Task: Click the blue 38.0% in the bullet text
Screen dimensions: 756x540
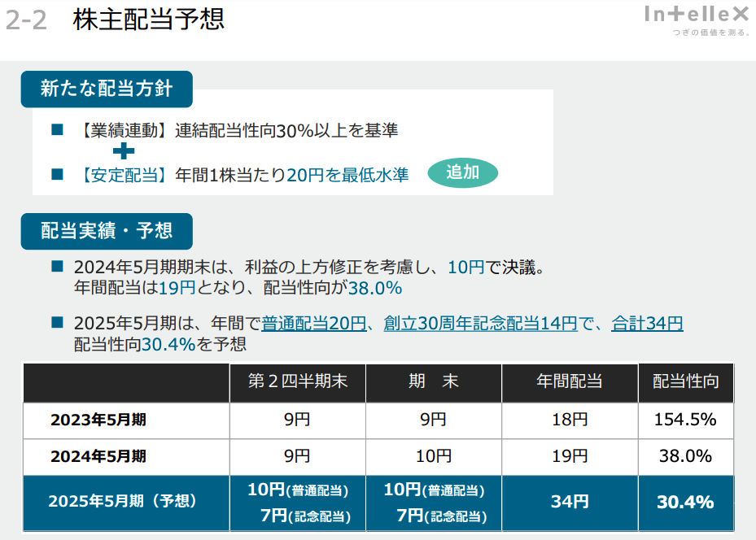Action: 375,288
